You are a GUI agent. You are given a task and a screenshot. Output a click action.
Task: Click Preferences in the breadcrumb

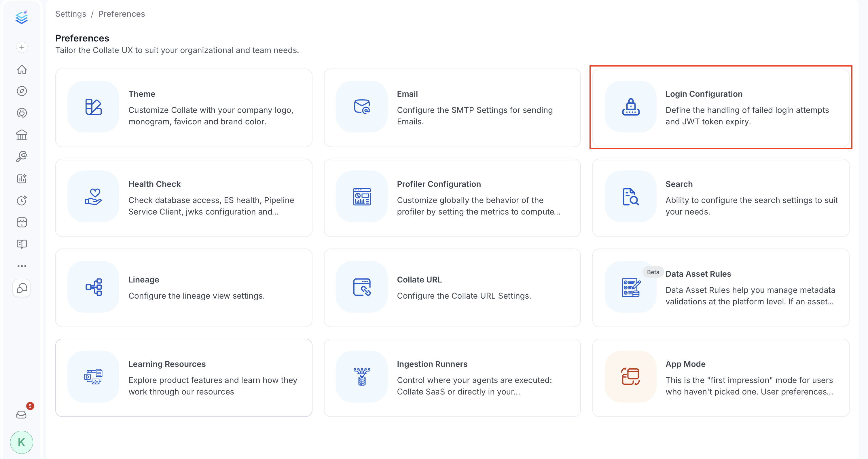122,14
